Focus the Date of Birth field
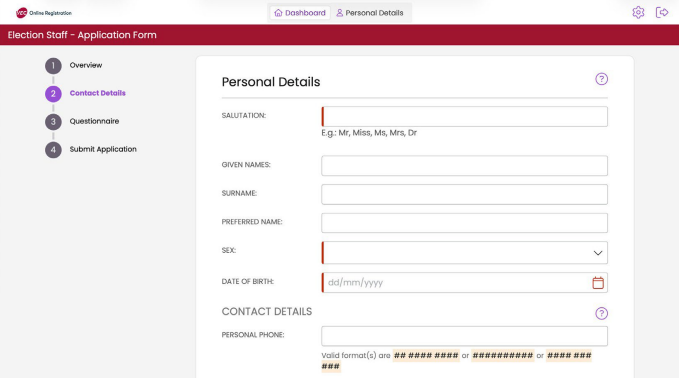The image size is (679, 378). point(464,283)
